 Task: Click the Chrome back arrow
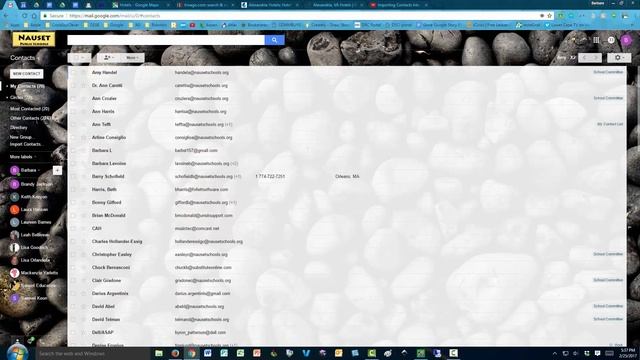[6, 16]
